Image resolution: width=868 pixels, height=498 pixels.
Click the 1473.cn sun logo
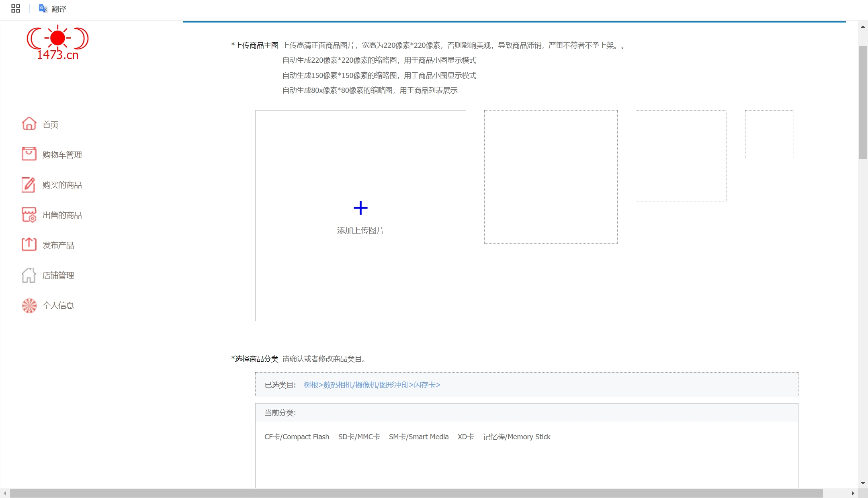click(x=58, y=42)
